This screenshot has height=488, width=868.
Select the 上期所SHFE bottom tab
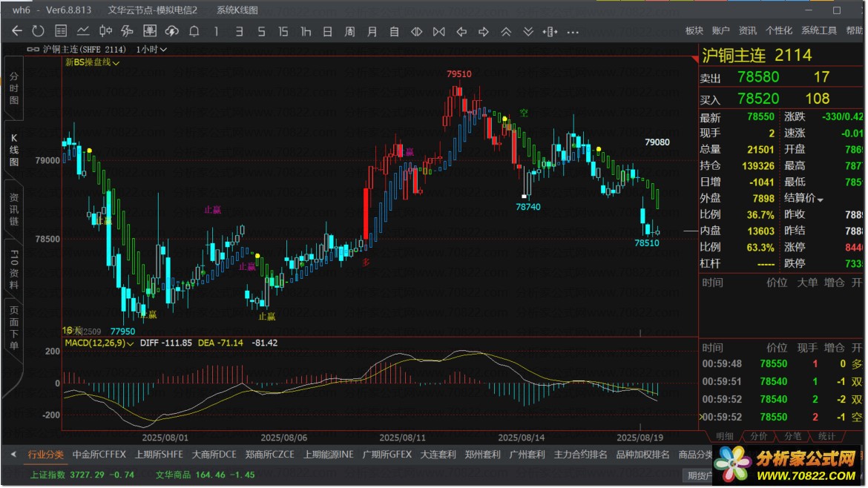[159, 455]
